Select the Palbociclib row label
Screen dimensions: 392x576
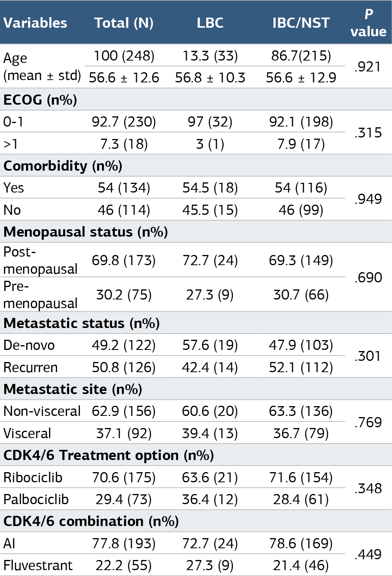click(36, 499)
